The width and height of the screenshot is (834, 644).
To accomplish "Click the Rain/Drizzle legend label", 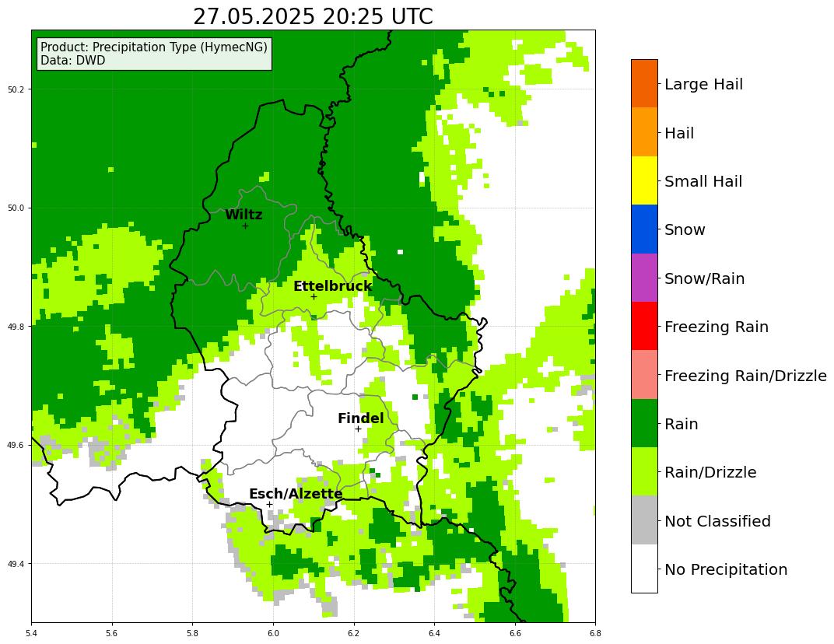I will (x=710, y=472).
